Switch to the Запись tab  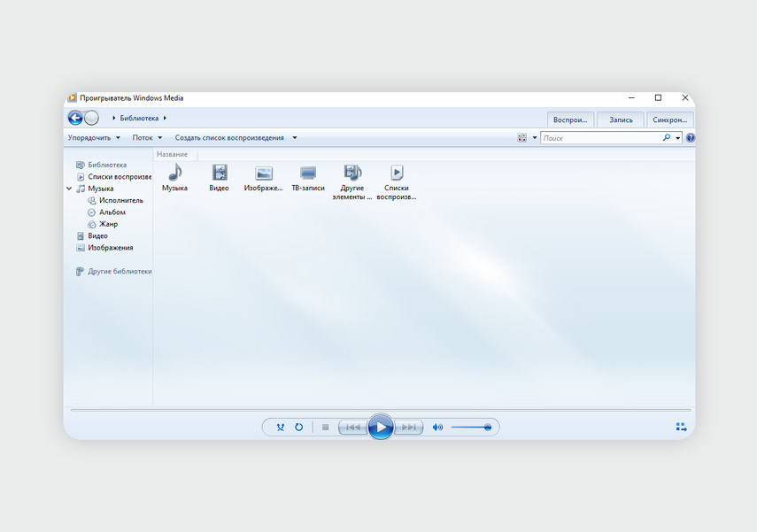[x=621, y=120]
